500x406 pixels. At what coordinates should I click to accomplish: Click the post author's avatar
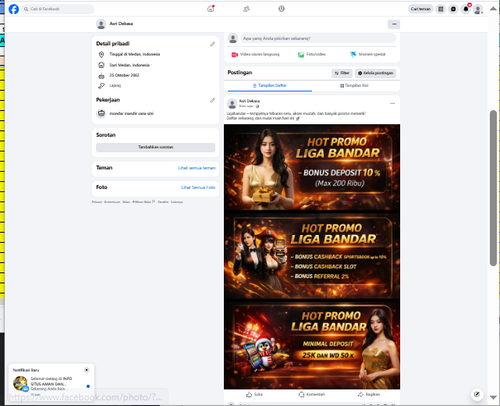coord(232,104)
